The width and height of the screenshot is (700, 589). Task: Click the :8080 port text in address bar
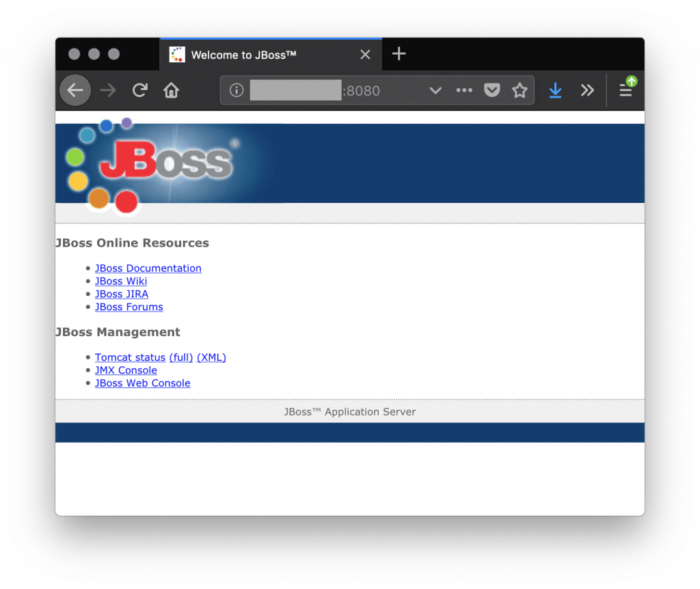pyautogui.click(x=361, y=91)
